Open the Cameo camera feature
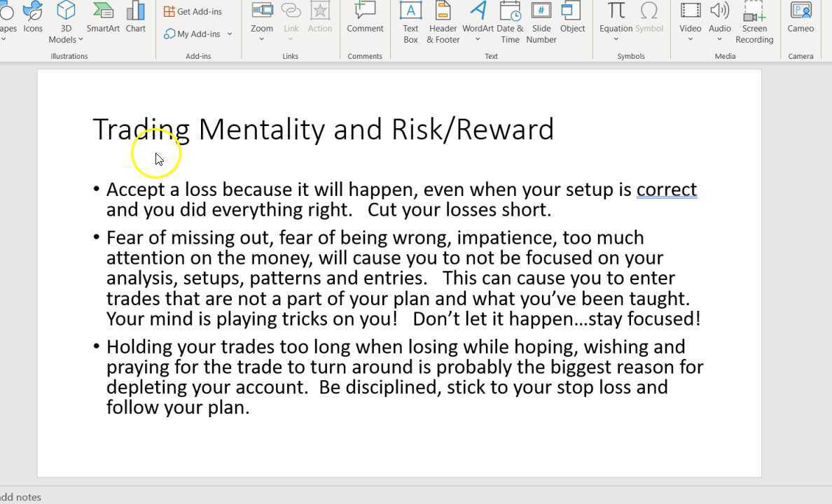 coord(800,21)
